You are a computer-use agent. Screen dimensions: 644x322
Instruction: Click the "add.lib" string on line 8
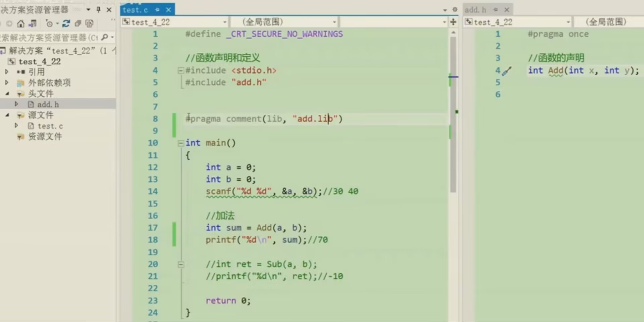[315, 119]
